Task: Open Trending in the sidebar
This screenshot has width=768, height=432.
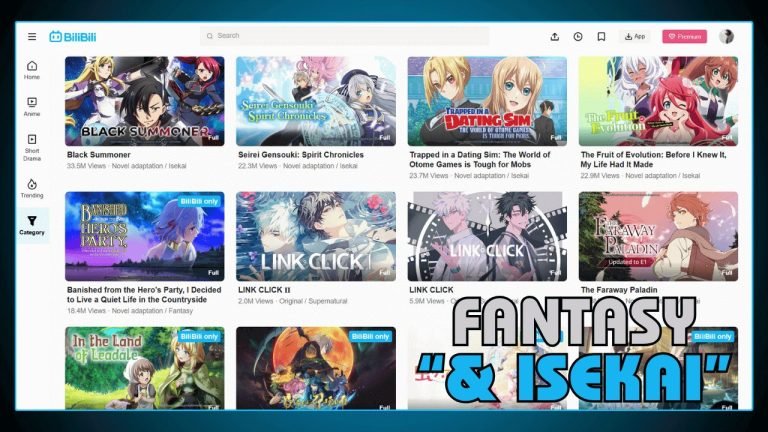Action: click(32, 188)
